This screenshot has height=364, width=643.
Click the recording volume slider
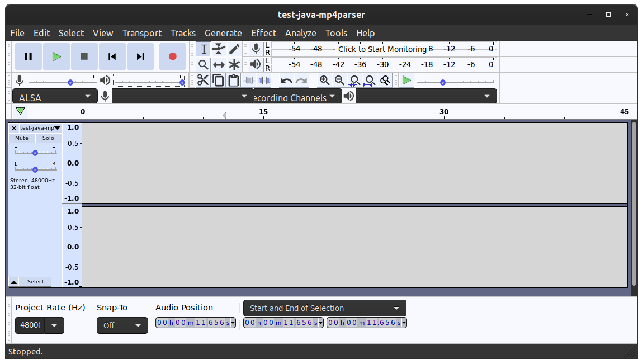pyautogui.click(x=62, y=81)
